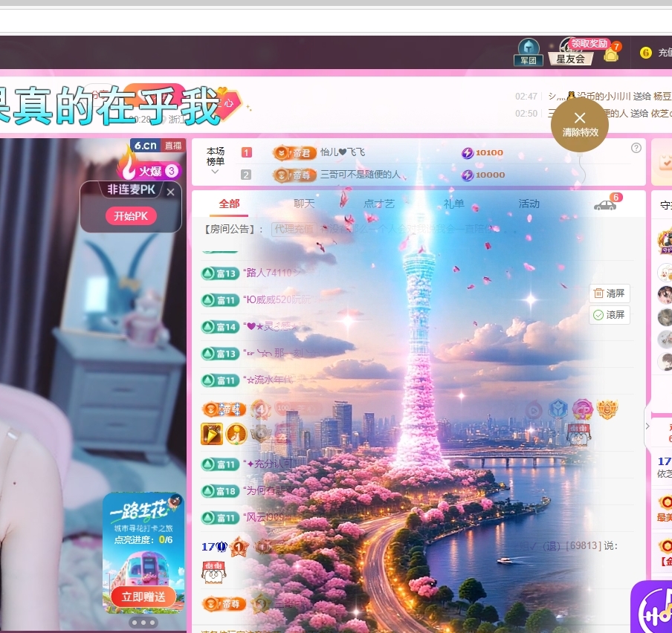Image resolution: width=672 pixels, height=633 pixels.
Task: Click the 谢谢 ghost sticker beside the badges
Action: [579, 435]
